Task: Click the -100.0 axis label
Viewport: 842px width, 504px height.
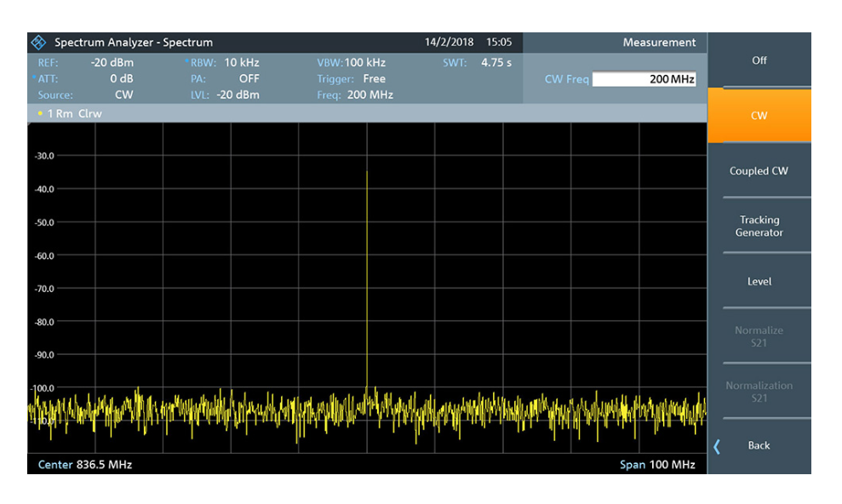Action: pyautogui.click(x=43, y=387)
